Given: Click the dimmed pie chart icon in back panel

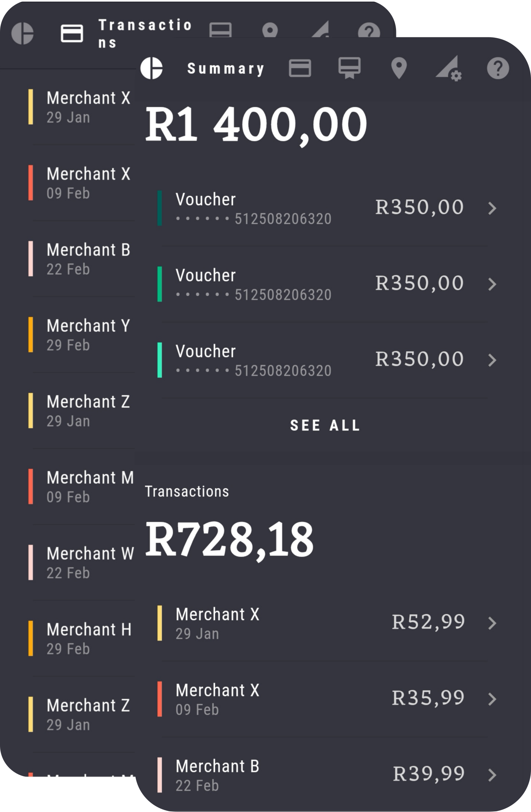Looking at the screenshot, I should click(x=22, y=33).
